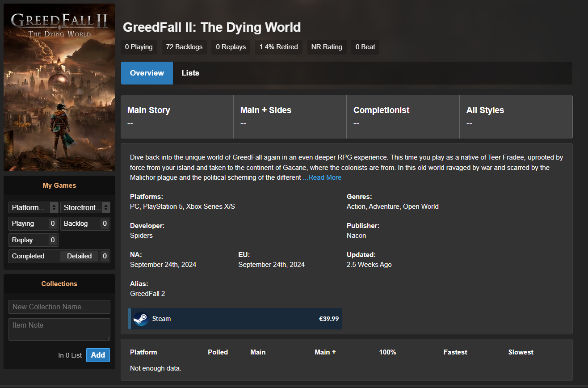Viewport: 588px width, 388px height.
Task: Switch to the Overview tab
Action: [x=147, y=73]
